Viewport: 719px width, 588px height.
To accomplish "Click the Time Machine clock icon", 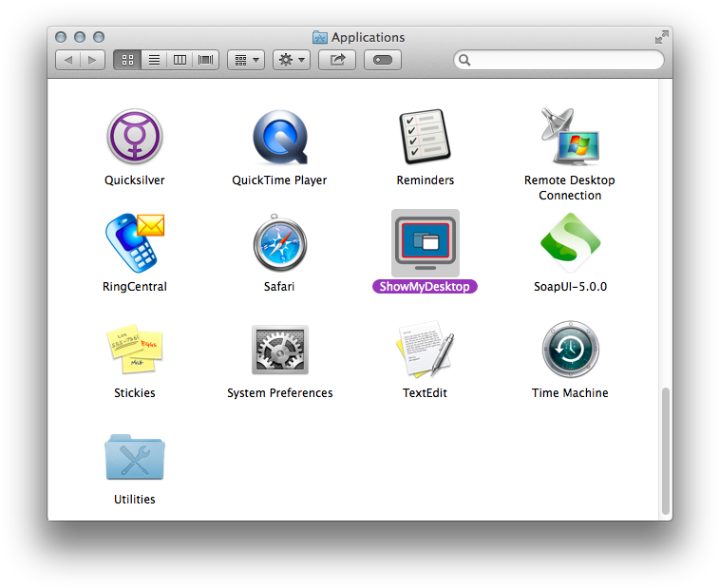I will (x=570, y=349).
